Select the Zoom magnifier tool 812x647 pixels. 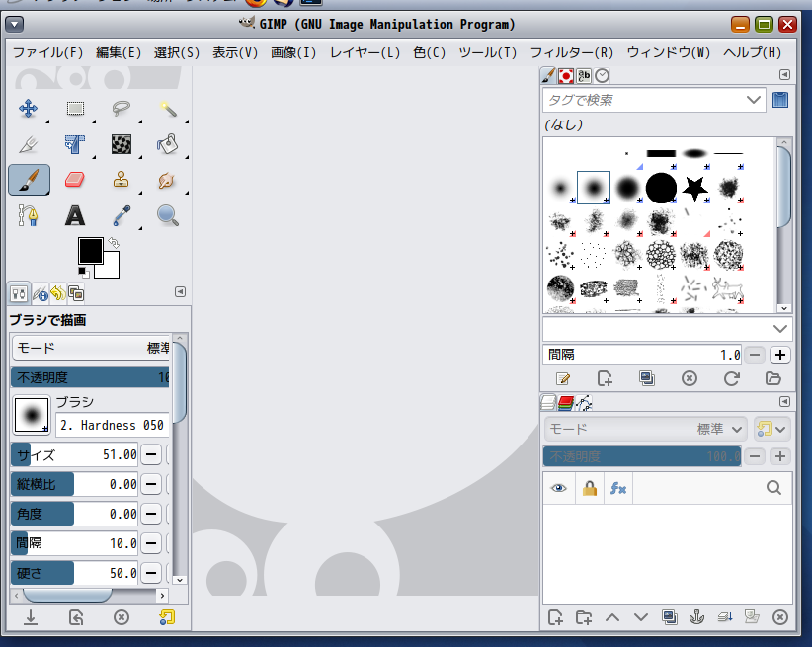[x=168, y=215]
